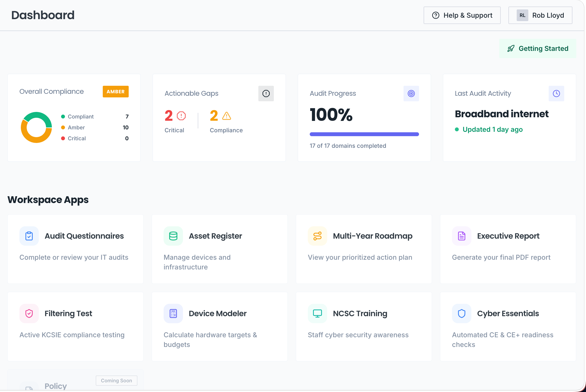
Task: Click the RL avatar initials badge
Action: pos(522,15)
